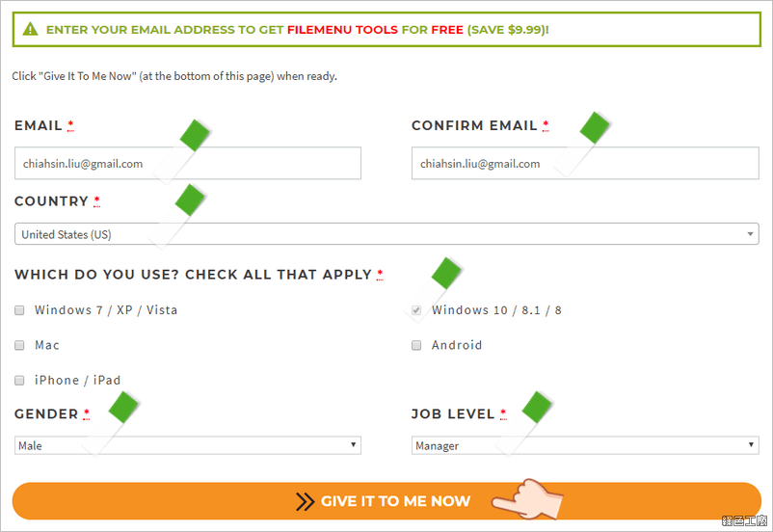The height and width of the screenshot is (532, 773).
Task: Click the double chevron icon on orange button
Action: pos(306,501)
